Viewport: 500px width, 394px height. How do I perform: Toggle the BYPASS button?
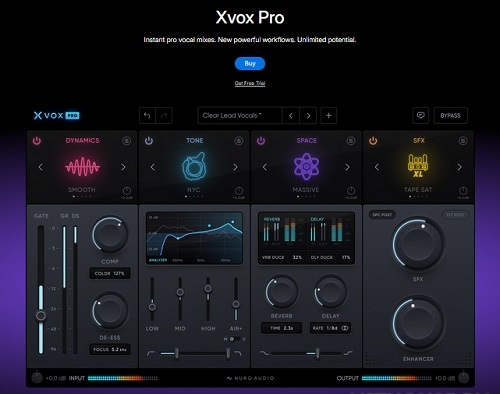pos(451,116)
